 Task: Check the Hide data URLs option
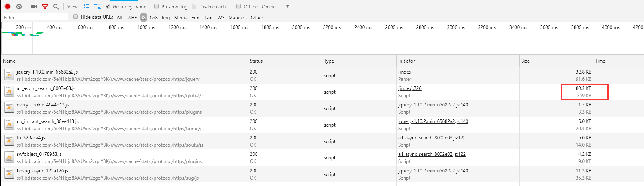pyautogui.click(x=75, y=17)
